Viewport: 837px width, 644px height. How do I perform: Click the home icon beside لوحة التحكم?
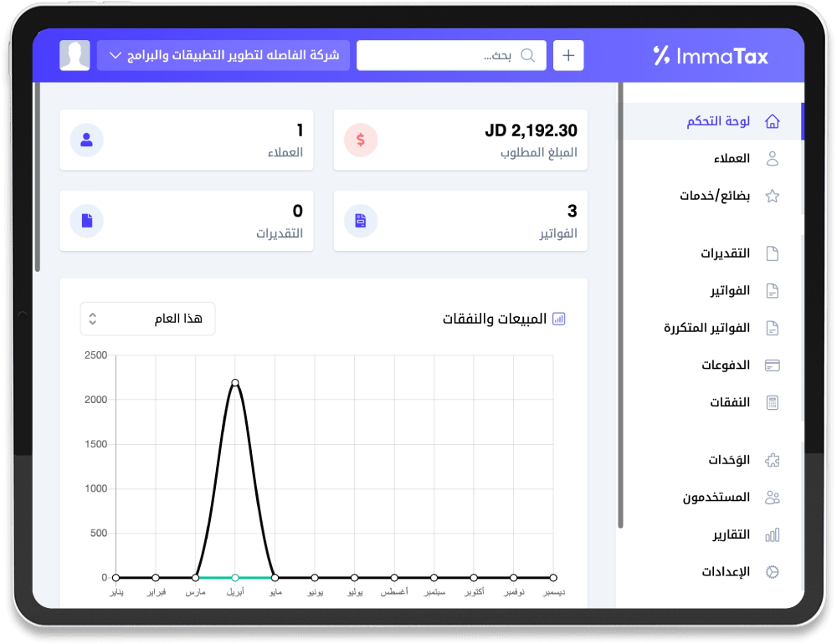pos(772,121)
